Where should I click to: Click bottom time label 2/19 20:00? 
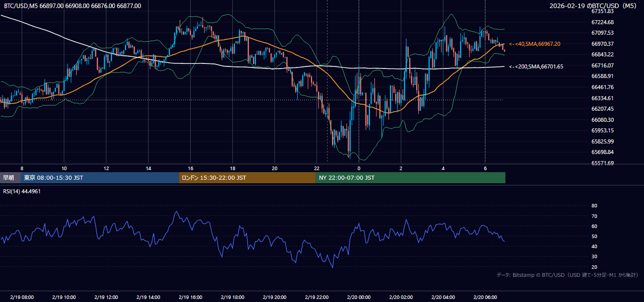(x=274, y=297)
